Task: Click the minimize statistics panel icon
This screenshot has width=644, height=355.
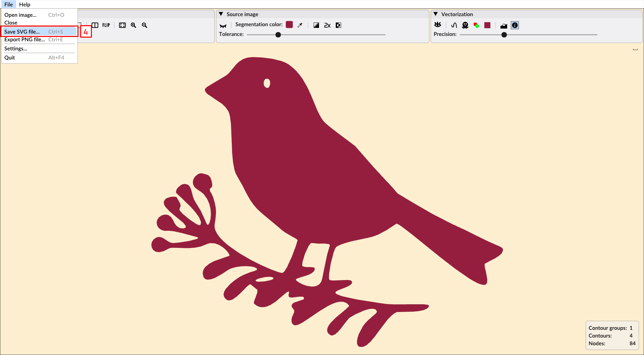Action: (x=635, y=49)
